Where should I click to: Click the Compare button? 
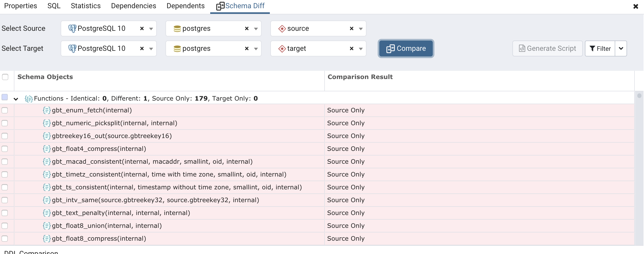point(406,48)
